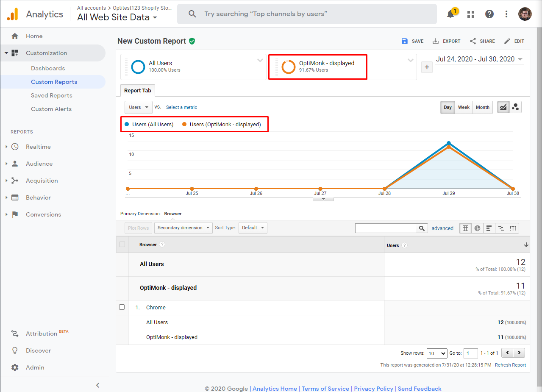Click the table search magnifier button
Viewport: 542px width, 392px height.
422,228
